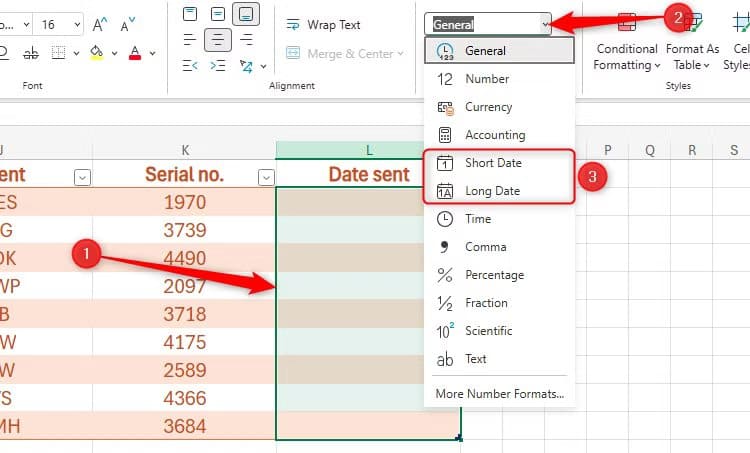Collapse the number format dropdown arrow
750x453 pixels.
pos(545,24)
